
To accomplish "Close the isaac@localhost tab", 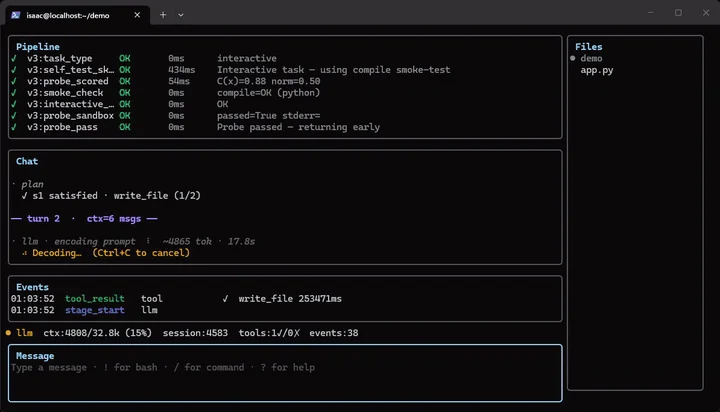I will tap(137, 15).
